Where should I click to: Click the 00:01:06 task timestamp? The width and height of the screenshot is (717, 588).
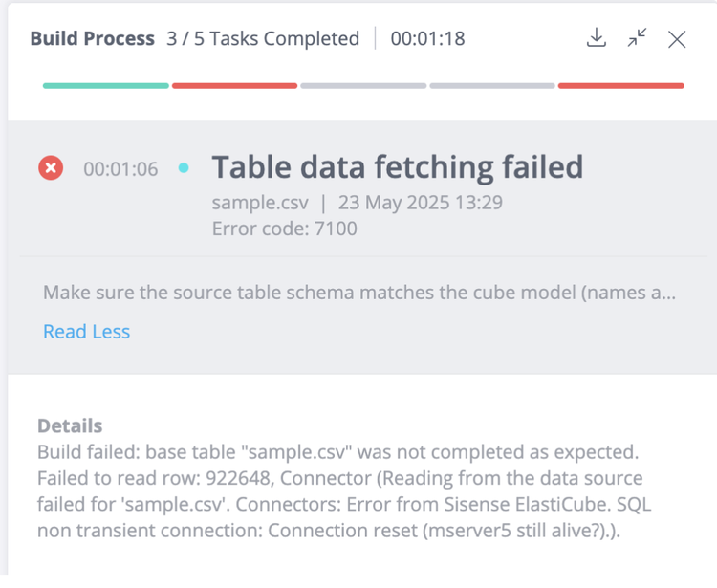pos(120,169)
